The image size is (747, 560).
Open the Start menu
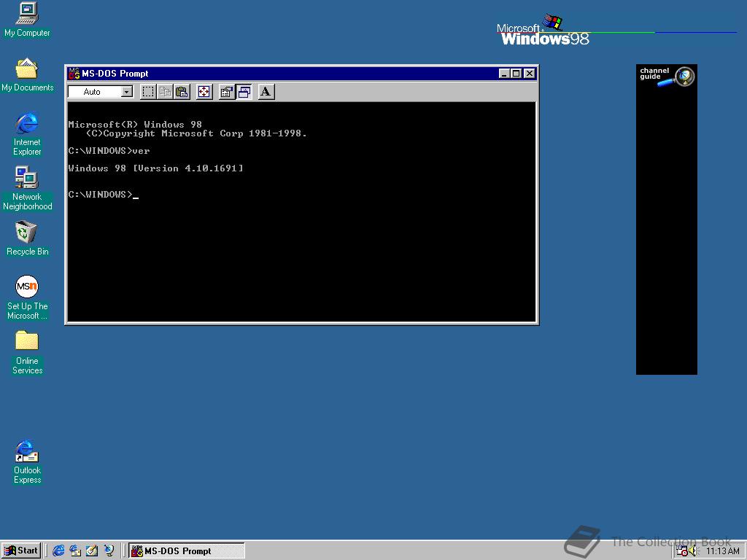pyautogui.click(x=21, y=551)
